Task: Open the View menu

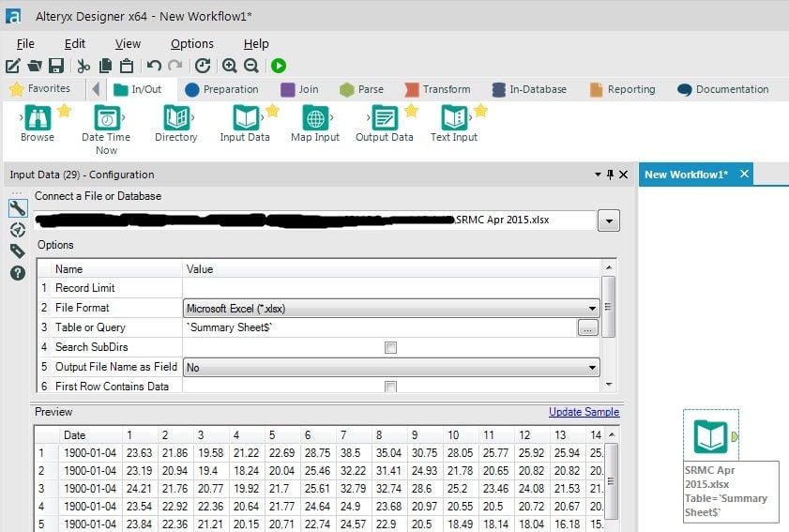Action: [128, 44]
